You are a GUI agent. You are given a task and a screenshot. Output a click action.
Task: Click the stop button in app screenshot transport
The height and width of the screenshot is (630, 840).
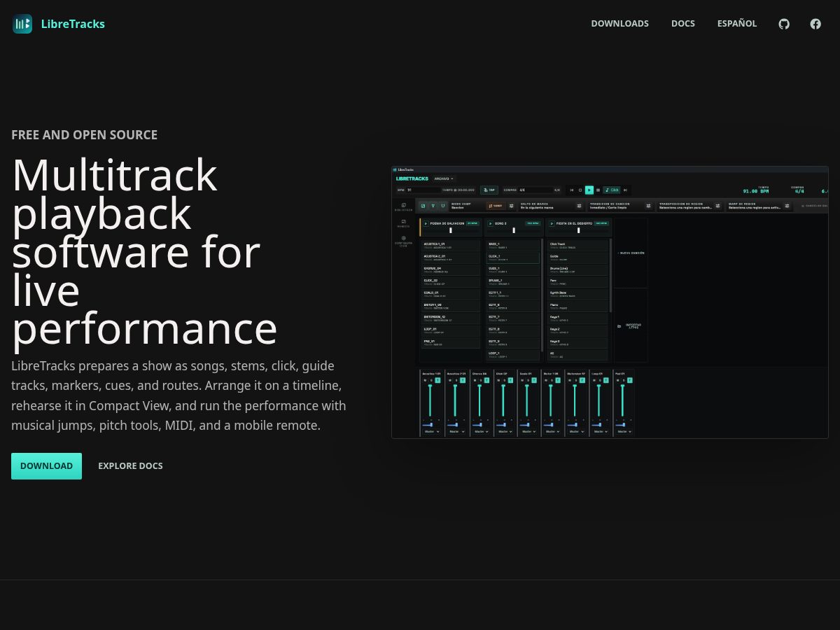pos(580,190)
